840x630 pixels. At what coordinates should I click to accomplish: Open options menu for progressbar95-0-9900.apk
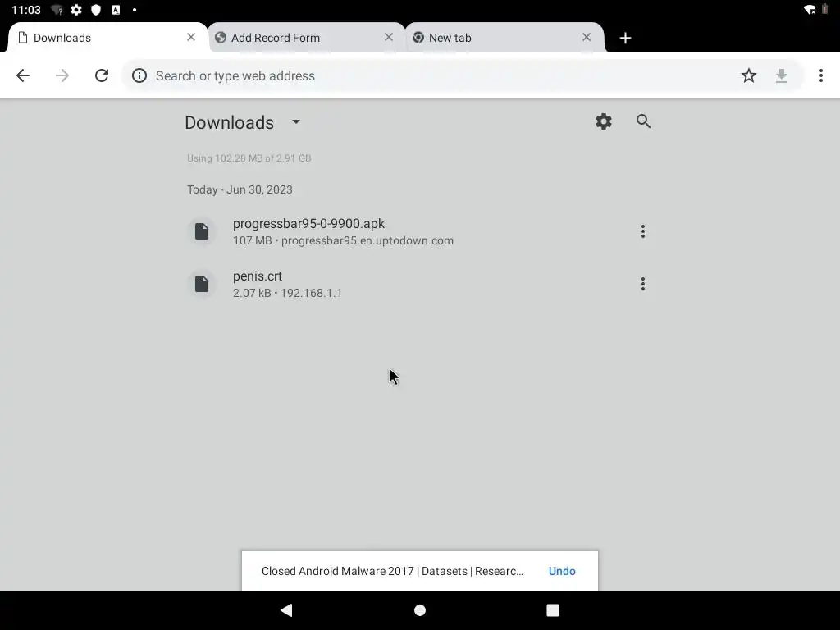[x=643, y=231]
